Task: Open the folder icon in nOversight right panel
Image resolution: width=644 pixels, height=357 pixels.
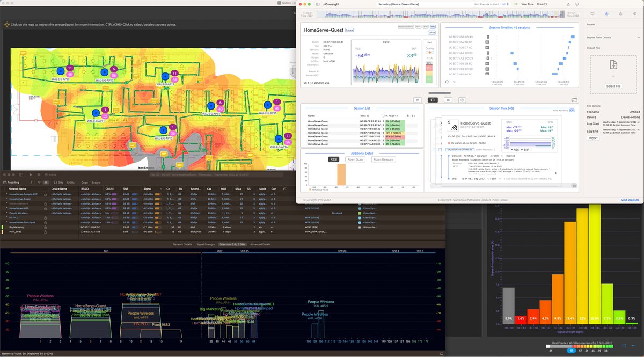Action: [592, 13]
